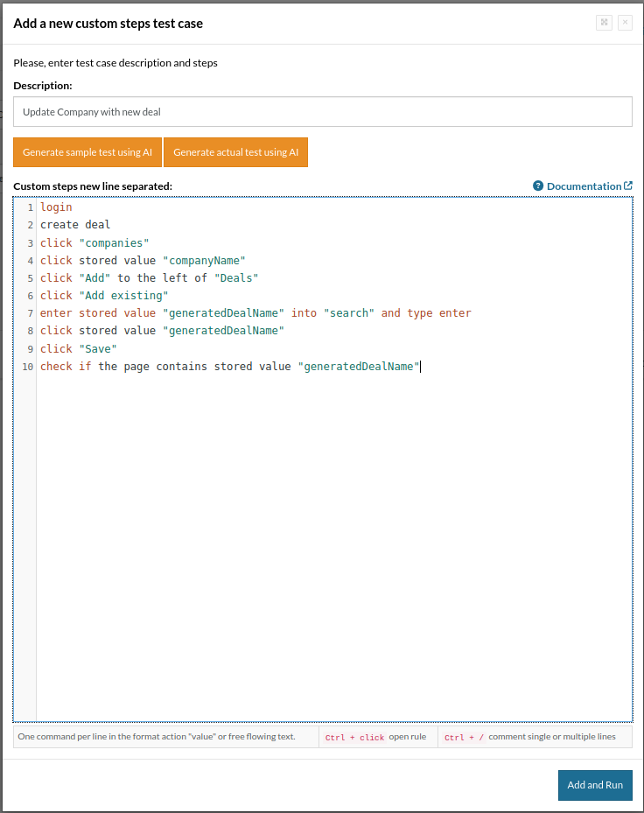Place cursor on the "login" step
The image size is (644, 813).
(56, 208)
